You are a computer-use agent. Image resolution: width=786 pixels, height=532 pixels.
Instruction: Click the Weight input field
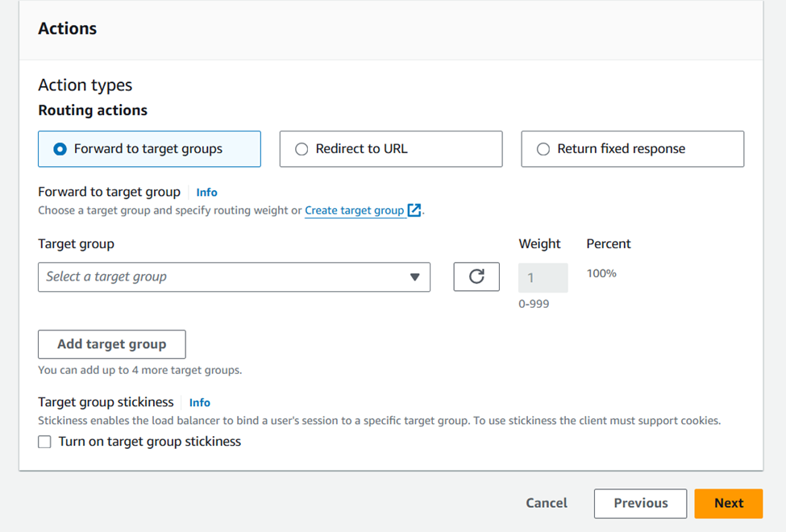pos(543,278)
